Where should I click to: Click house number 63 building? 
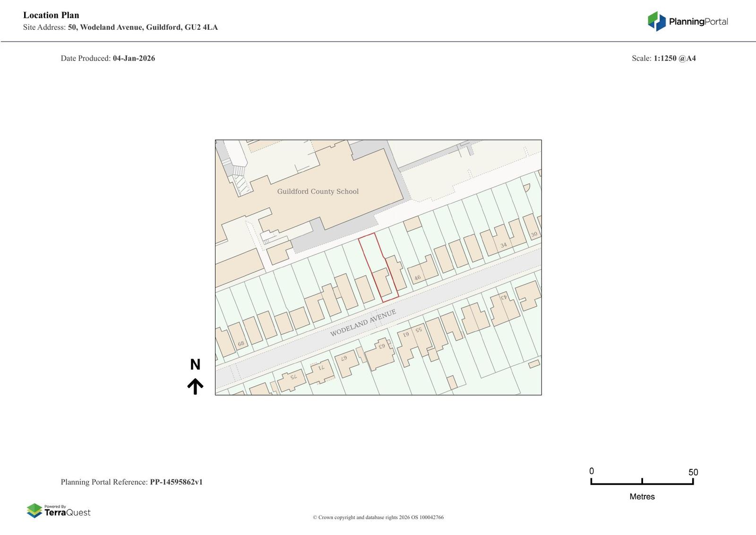tap(381, 346)
